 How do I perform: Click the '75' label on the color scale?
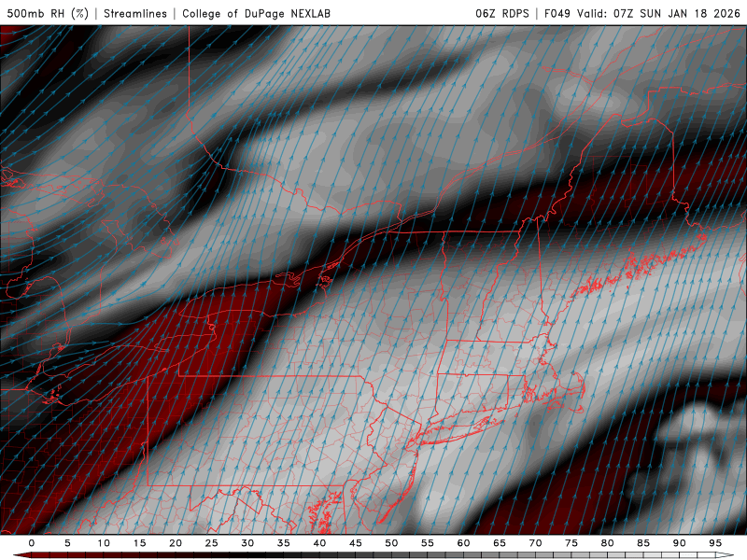[571, 543]
